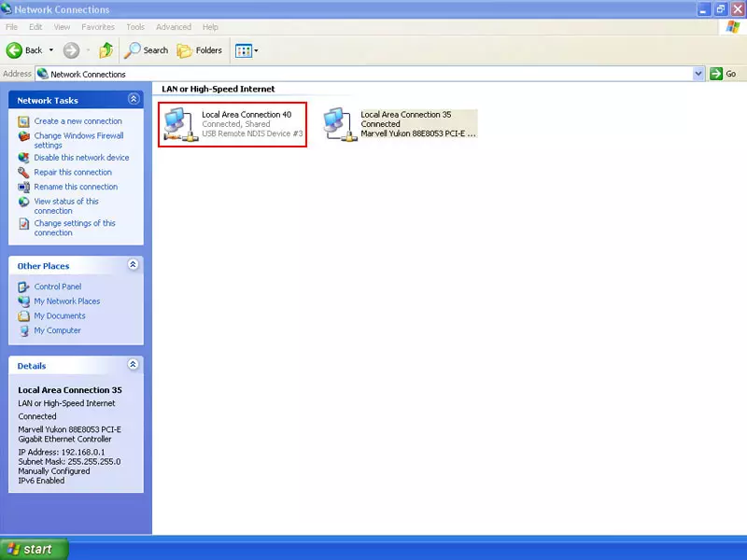
Task: Click the View status icon
Action: (23, 202)
